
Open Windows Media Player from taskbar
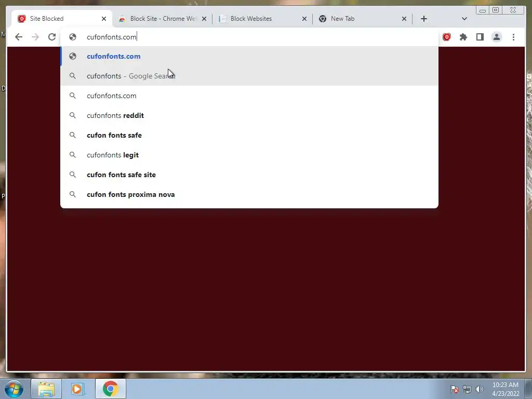[x=78, y=389]
